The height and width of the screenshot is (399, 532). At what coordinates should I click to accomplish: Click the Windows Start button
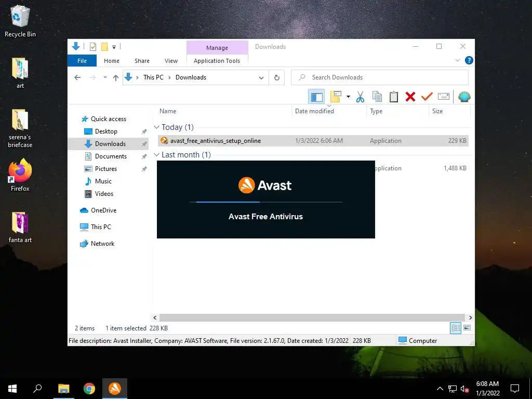click(12, 389)
